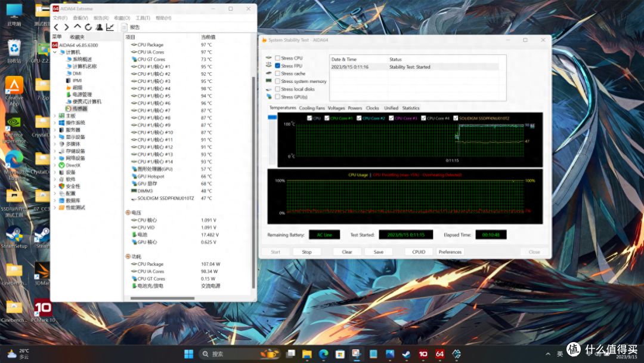The image size is (644, 363).
Task: Click the refresh icon in AIDA64 toolbar
Action: pyautogui.click(x=88, y=27)
